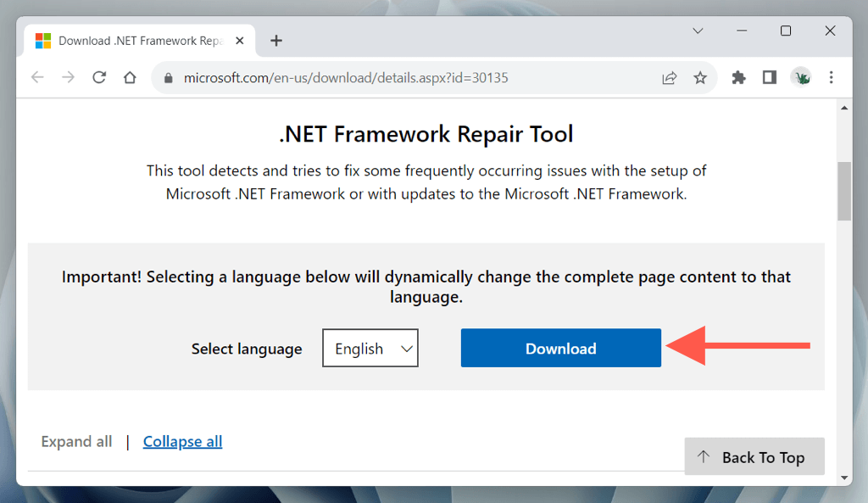The width and height of the screenshot is (868, 503).
Task: Reload the page with the refresh icon
Action: pos(99,77)
